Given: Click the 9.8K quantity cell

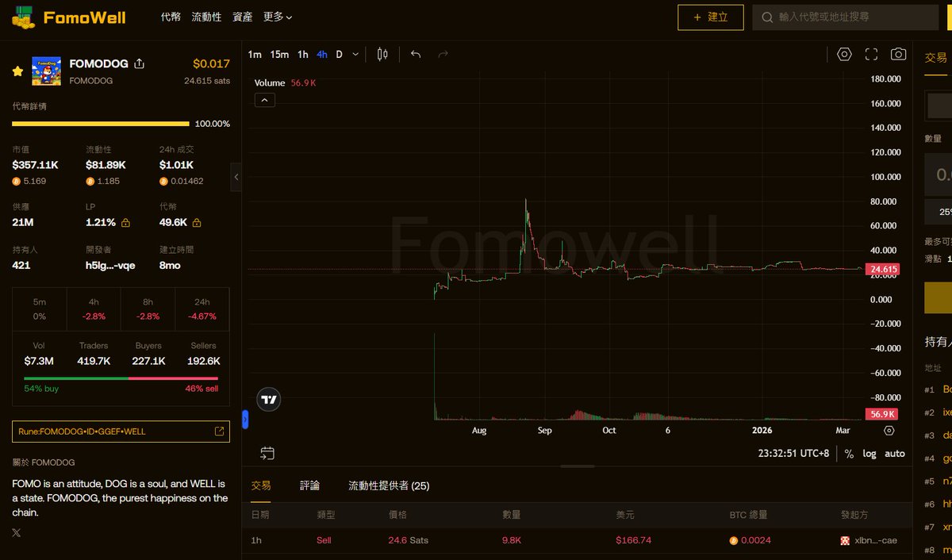Looking at the screenshot, I should [512, 540].
